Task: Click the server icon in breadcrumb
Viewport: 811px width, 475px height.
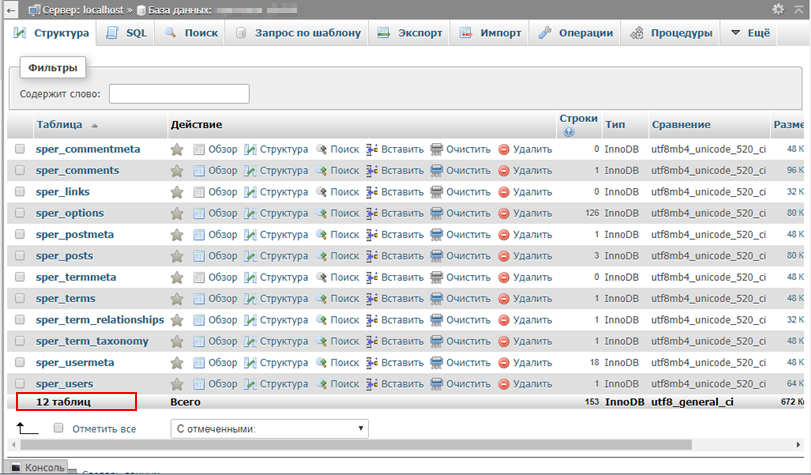Action: (x=34, y=10)
